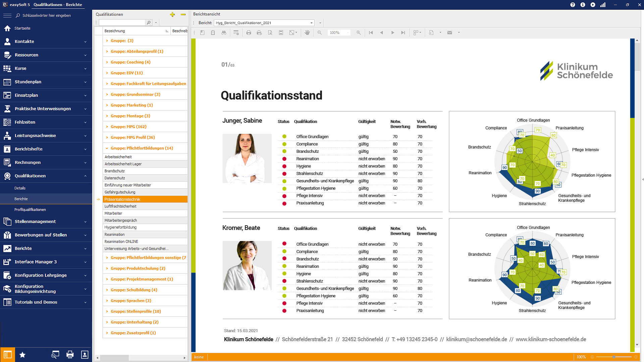Image resolution: width=644 pixels, height=362 pixels.
Task: Click the keyword search field
Action: [47, 15]
